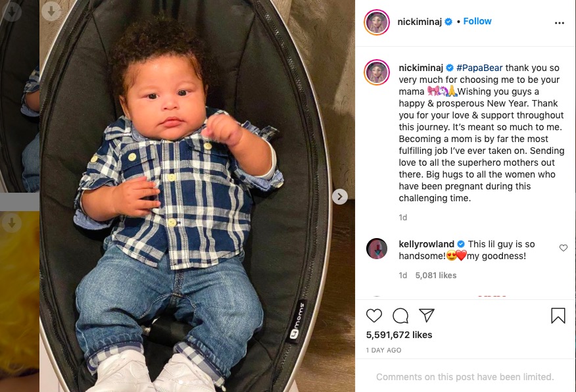
Task: Follow nickiminaj
Action: point(477,21)
